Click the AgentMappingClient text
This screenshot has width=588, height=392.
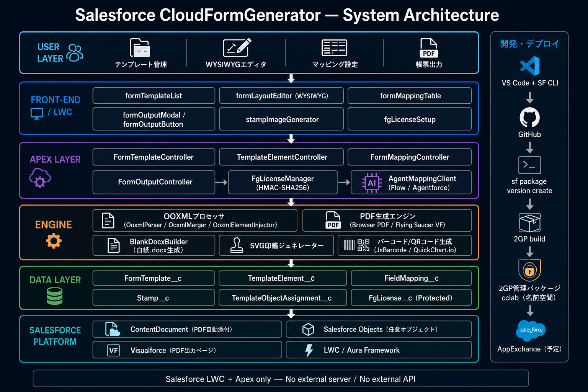tap(422, 178)
